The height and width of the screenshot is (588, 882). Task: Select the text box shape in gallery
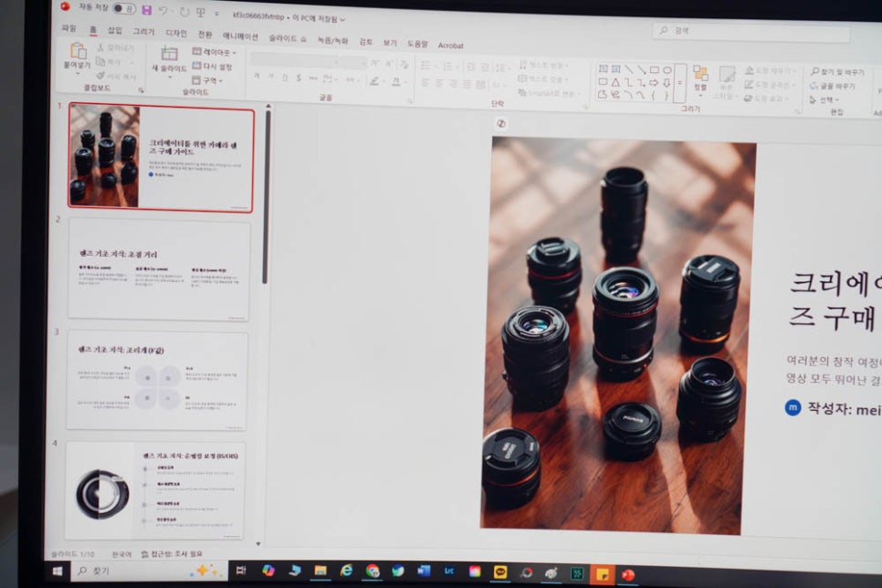(603, 68)
